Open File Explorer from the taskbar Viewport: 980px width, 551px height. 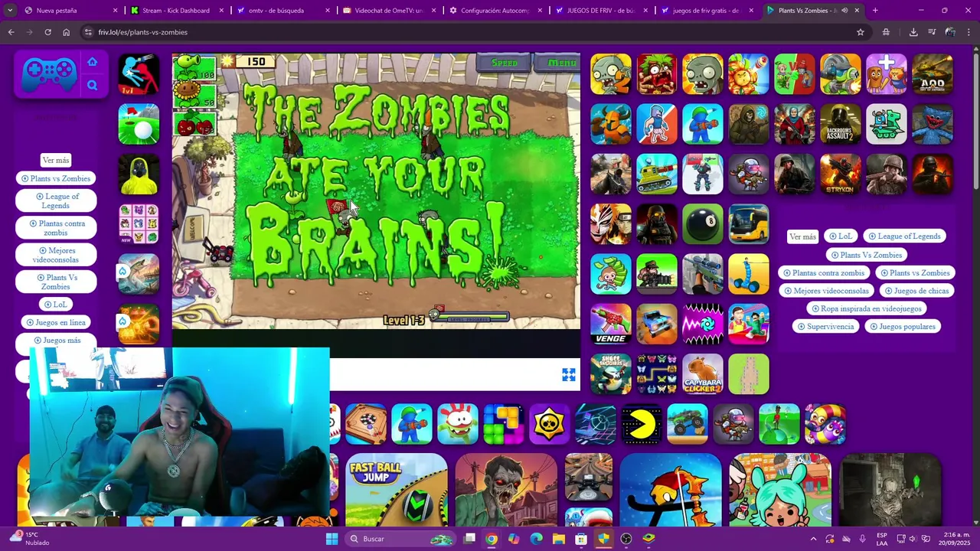point(559,539)
